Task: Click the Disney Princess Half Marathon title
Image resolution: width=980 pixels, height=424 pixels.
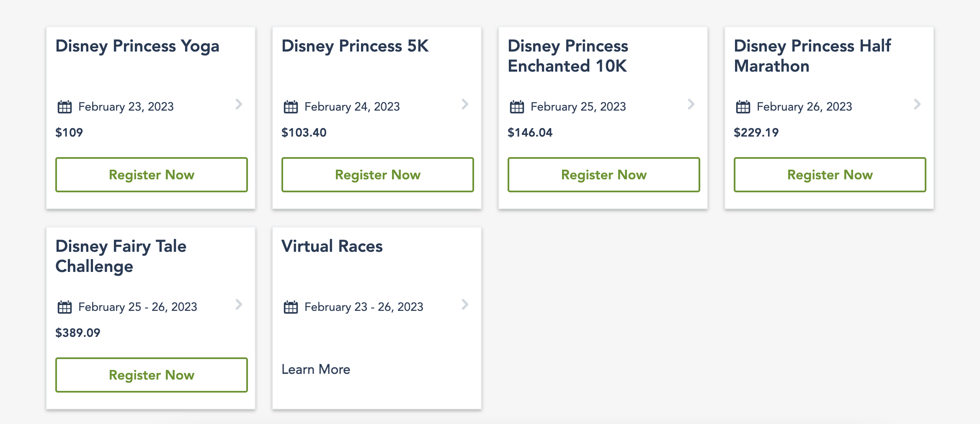Action: 812,56
